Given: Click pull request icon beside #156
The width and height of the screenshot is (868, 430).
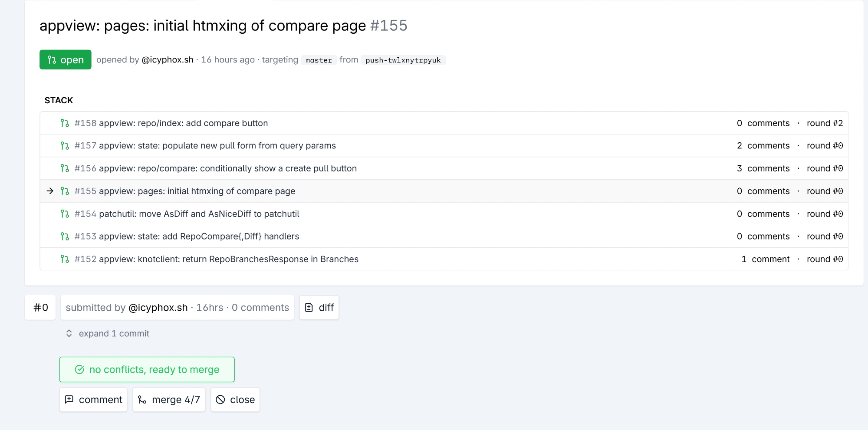Looking at the screenshot, I should [x=65, y=168].
